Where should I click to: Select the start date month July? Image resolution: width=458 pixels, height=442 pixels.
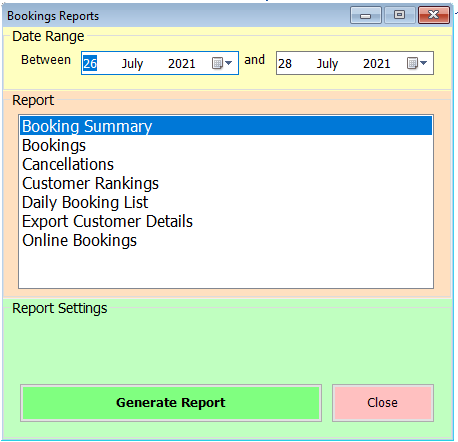pyautogui.click(x=132, y=63)
